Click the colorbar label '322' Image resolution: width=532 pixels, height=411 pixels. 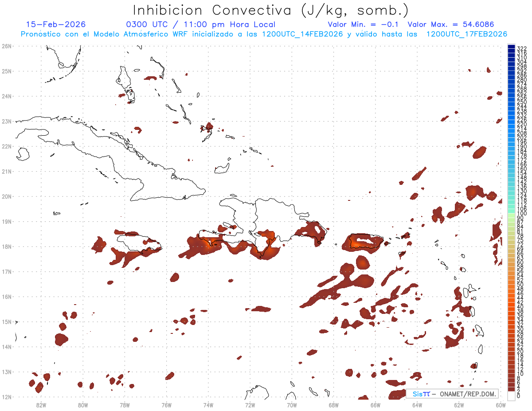coord(521,48)
